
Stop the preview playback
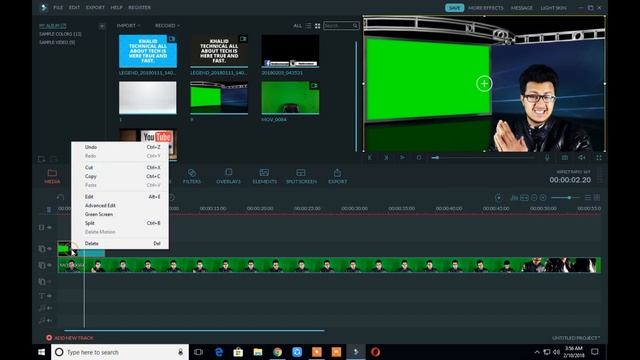coord(419,158)
